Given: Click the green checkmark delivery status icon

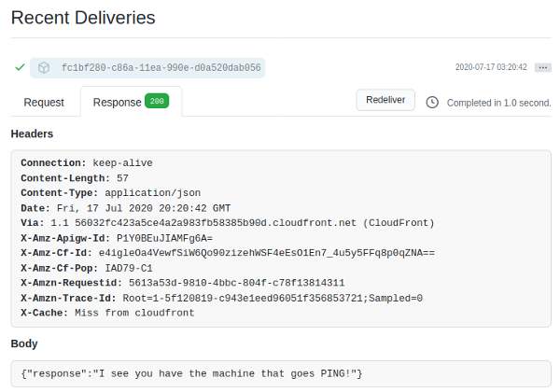Looking at the screenshot, I should pyautogui.click(x=20, y=67).
